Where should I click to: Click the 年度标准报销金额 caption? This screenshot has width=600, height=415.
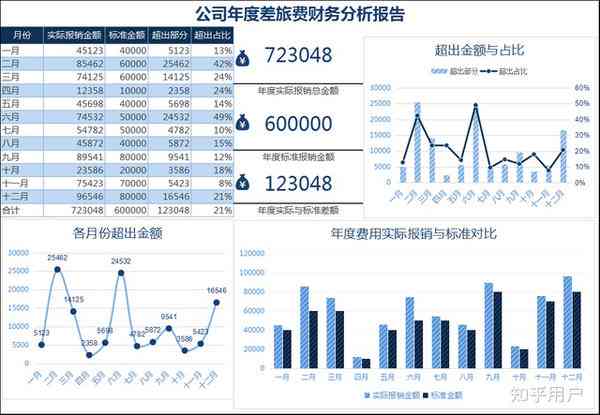[299, 157]
